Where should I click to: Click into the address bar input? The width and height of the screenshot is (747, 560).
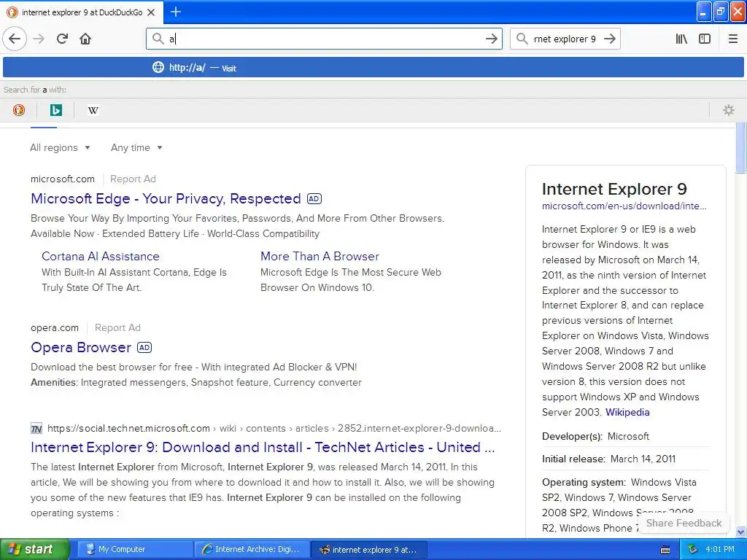(x=324, y=39)
